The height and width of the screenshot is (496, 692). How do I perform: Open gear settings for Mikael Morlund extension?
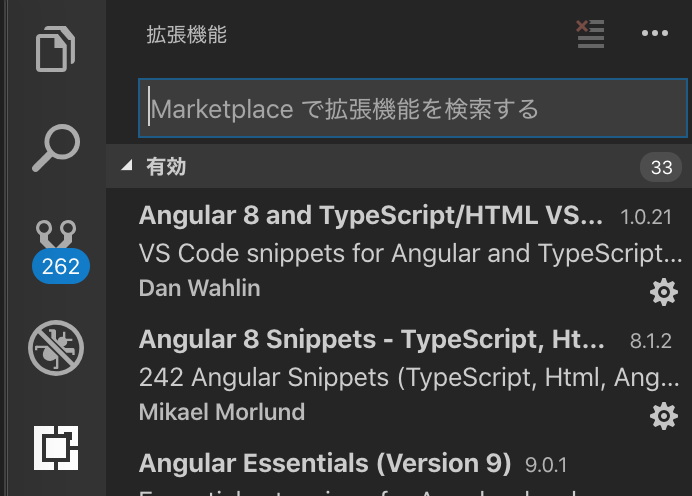point(664,416)
